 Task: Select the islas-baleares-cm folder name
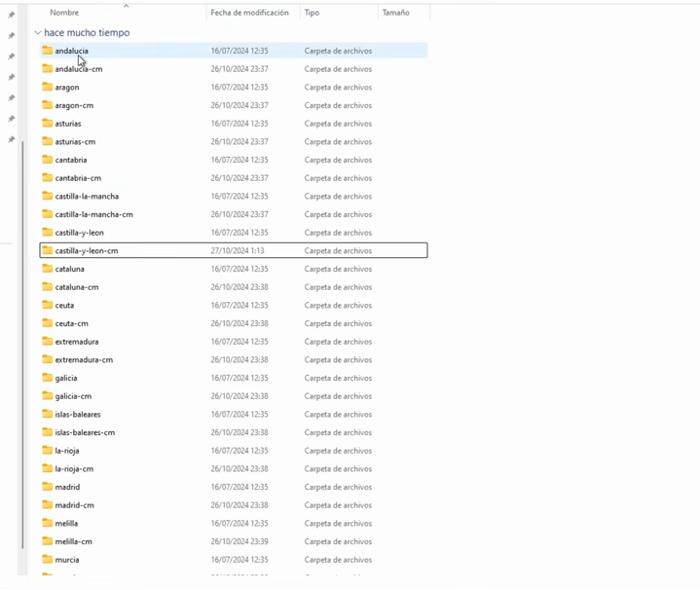[x=85, y=432]
